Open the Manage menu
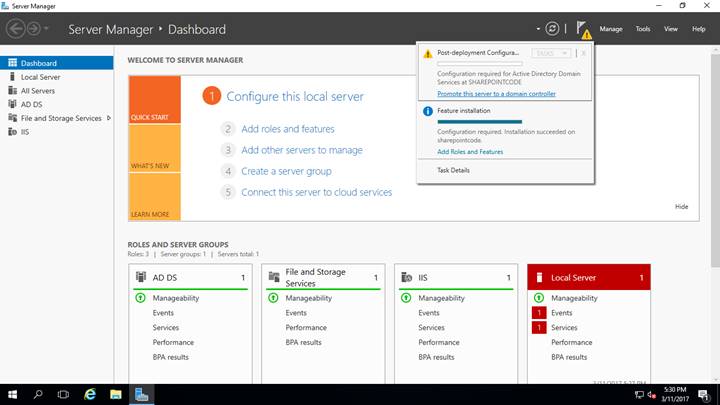 point(610,29)
